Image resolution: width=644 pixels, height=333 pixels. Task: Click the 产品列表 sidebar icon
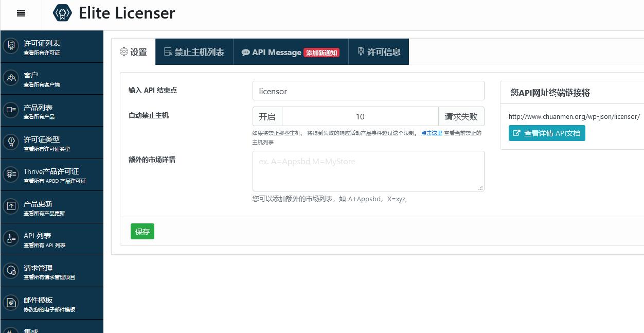11,110
